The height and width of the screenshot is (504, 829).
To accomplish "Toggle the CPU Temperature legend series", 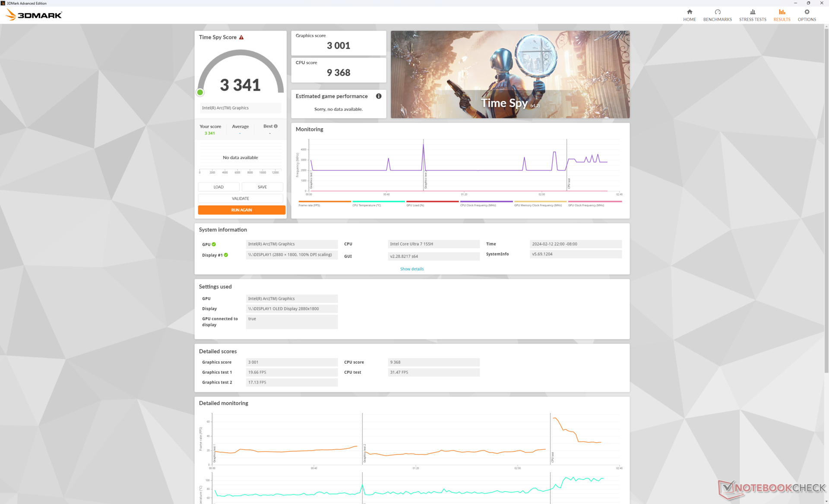I will click(378, 203).
